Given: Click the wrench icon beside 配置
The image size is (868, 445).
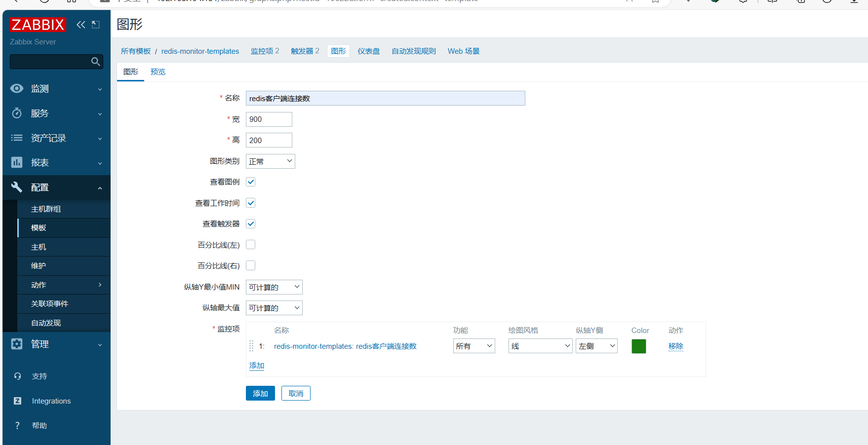Looking at the screenshot, I should click(17, 187).
